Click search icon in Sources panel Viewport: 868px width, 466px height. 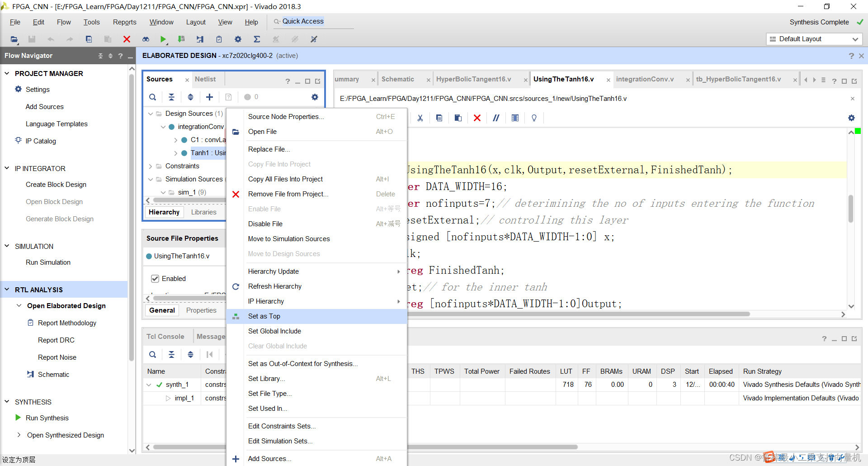[153, 97]
